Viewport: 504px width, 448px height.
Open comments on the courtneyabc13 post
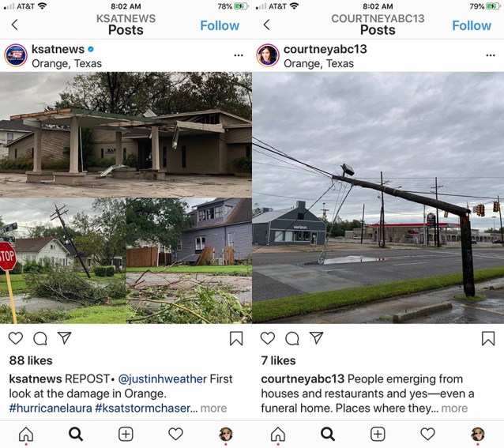click(x=292, y=338)
